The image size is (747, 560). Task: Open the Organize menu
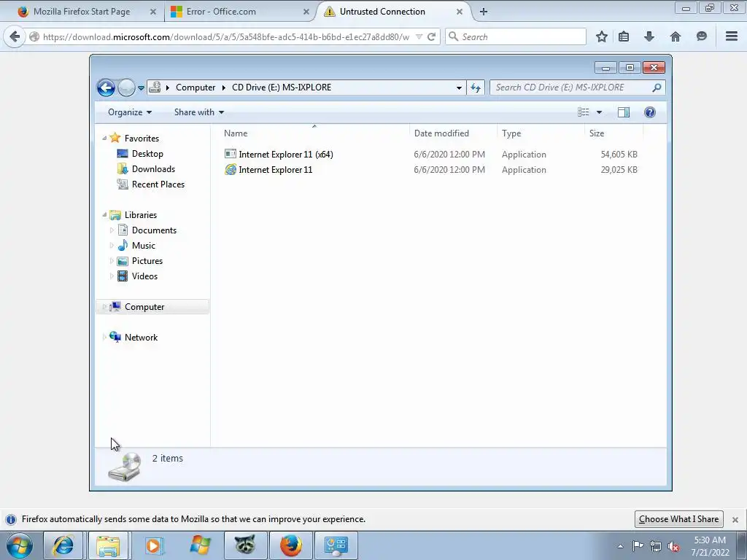(x=130, y=112)
